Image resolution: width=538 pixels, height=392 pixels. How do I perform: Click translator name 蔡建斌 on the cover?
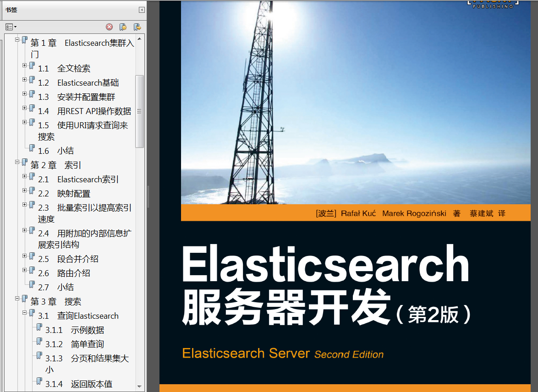[481, 213]
